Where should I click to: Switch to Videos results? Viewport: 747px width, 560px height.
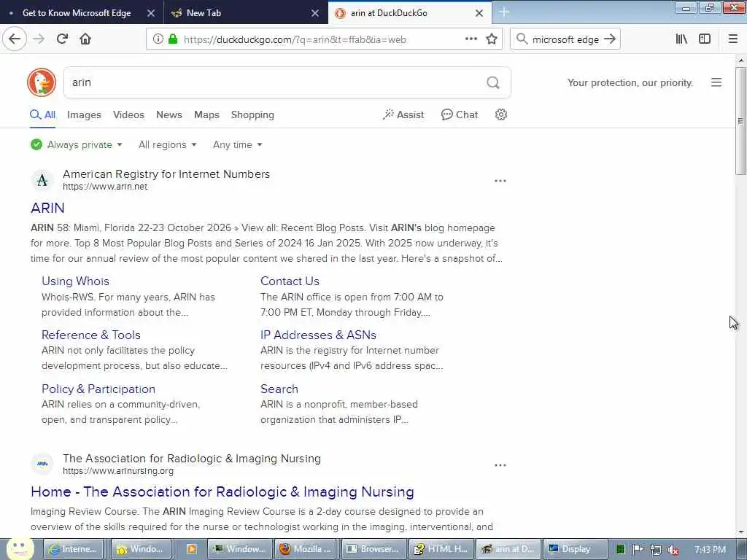(128, 114)
